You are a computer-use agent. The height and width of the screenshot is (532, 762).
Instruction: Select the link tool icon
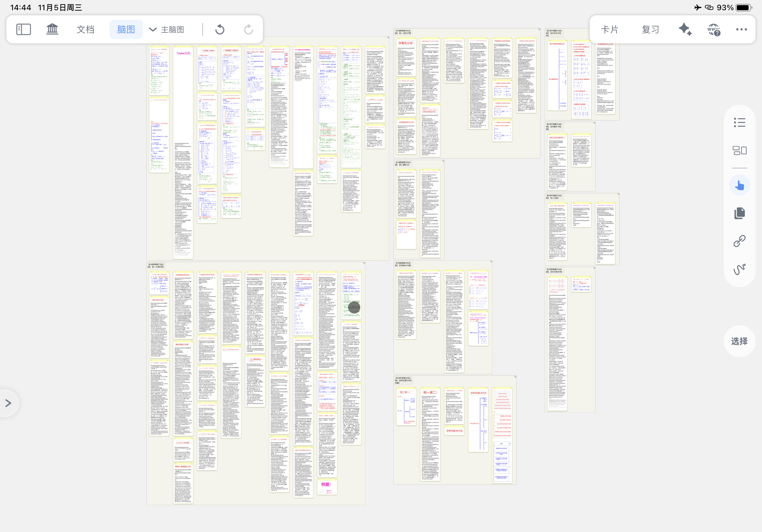pos(739,241)
